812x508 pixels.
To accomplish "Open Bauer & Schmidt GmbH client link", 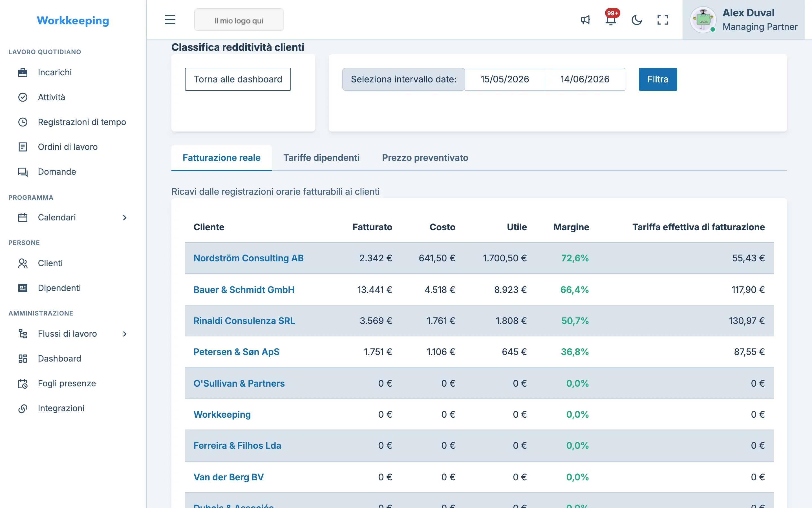I will click(x=244, y=290).
